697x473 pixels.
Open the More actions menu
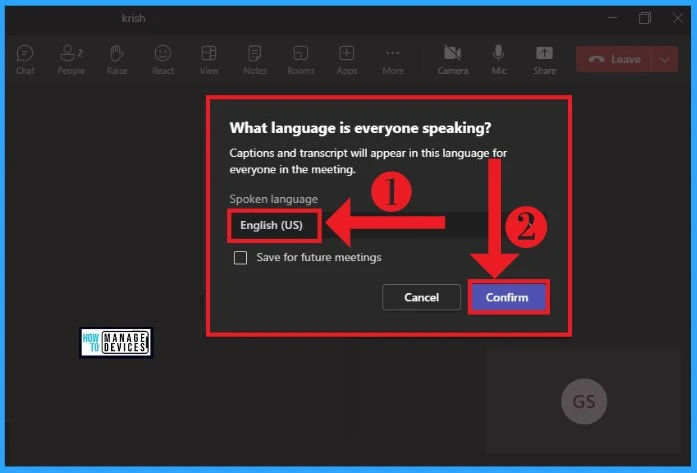point(393,60)
